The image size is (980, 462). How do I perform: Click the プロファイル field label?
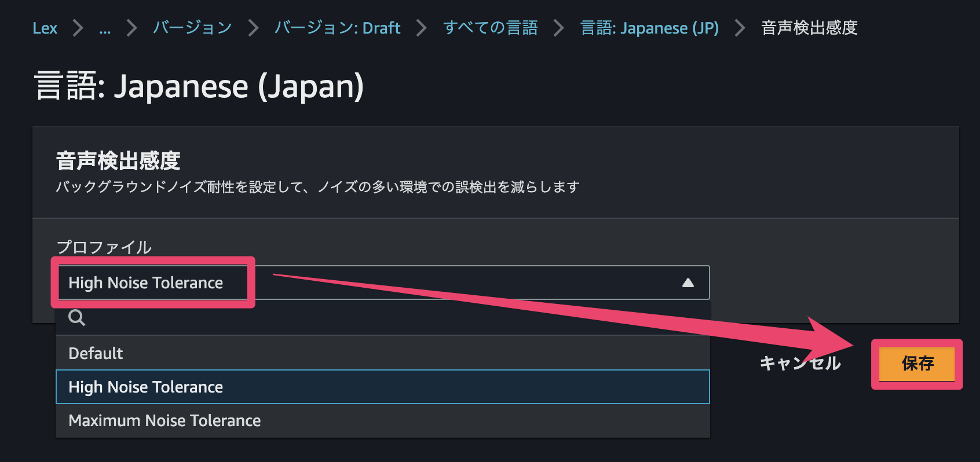pos(104,247)
